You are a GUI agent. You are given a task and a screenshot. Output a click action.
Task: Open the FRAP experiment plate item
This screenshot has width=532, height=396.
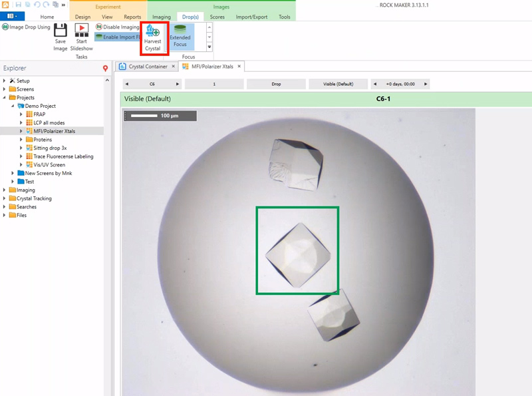pos(39,114)
